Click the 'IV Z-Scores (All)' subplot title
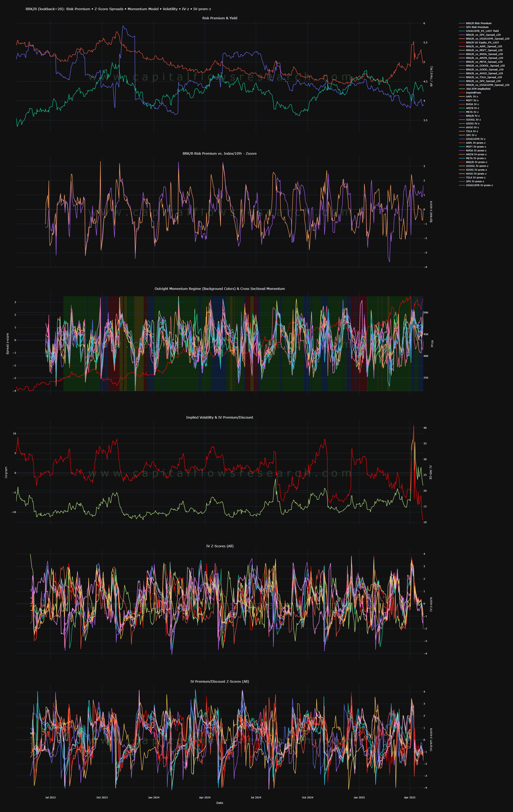Viewport: 513px width, 812px height. [x=220, y=546]
